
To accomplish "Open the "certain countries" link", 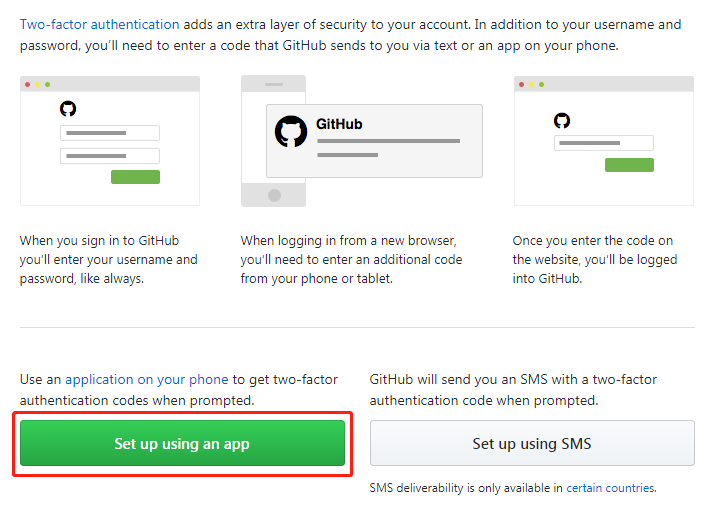I will click(x=610, y=488).
